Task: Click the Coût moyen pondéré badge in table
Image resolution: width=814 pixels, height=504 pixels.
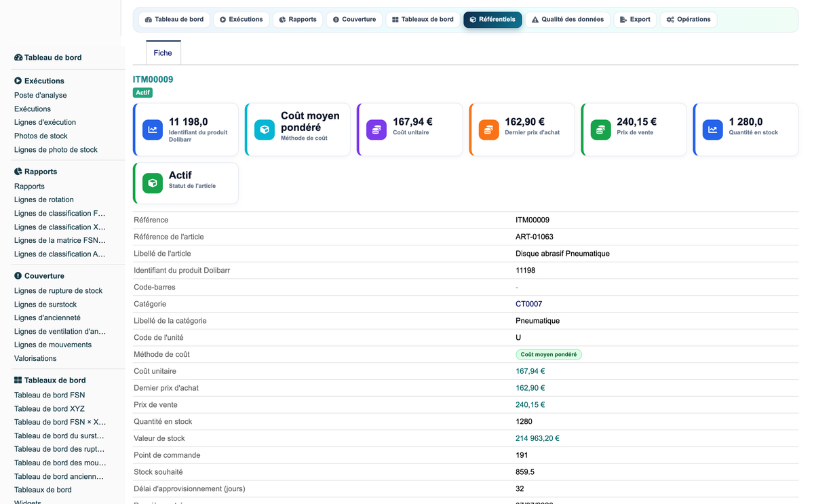Action: (x=549, y=355)
